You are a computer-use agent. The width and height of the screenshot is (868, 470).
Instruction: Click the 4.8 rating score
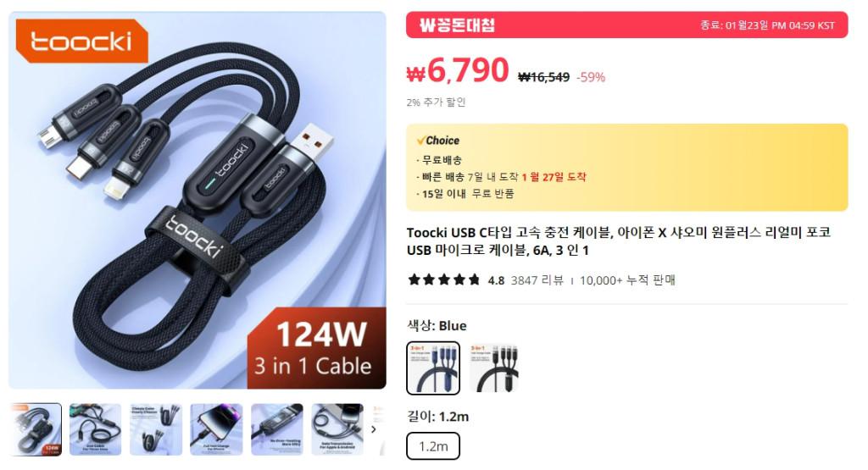496,280
